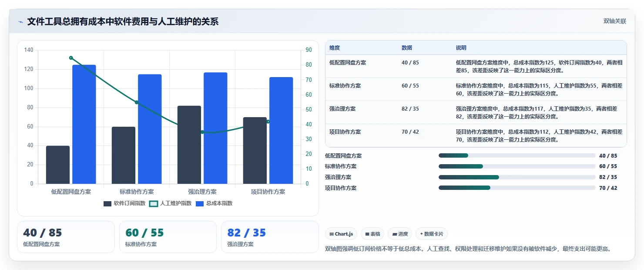Select the Chart.js chip
The width and height of the screenshot is (644, 270).
click(x=341, y=234)
